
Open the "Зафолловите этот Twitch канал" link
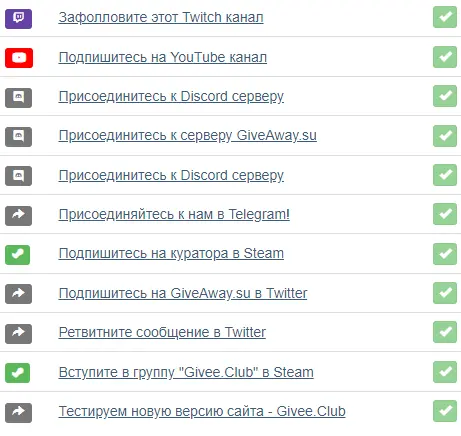tap(161, 17)
